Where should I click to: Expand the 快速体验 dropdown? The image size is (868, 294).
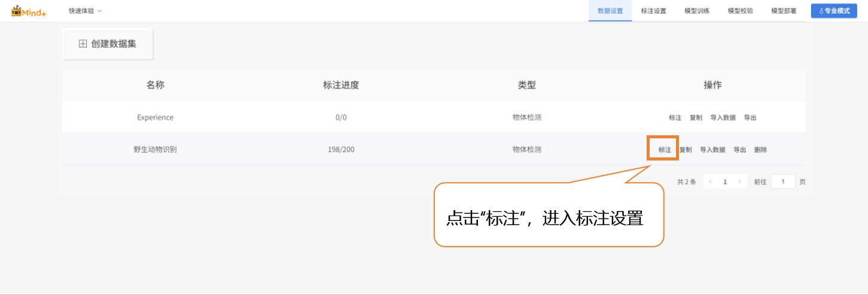(85, 11)
